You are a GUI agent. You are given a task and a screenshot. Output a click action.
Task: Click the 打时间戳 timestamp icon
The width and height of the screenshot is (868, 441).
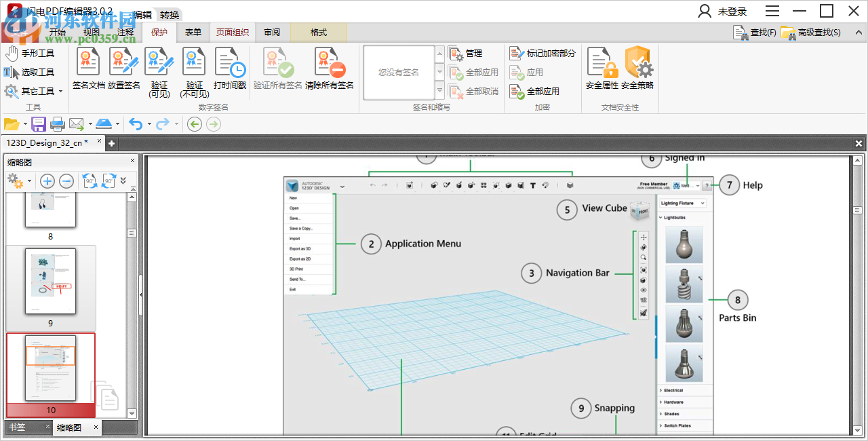coord(230,69)
